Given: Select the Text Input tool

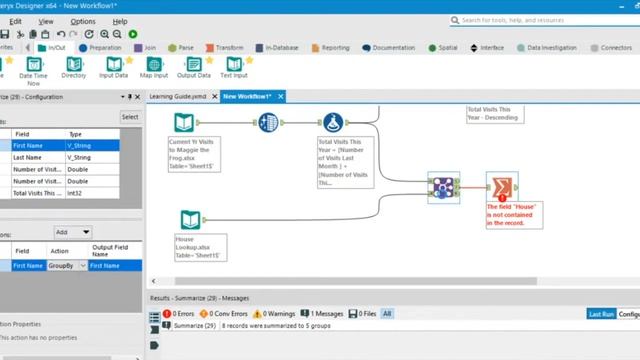Looking at the screenshot, I should 234,67.
